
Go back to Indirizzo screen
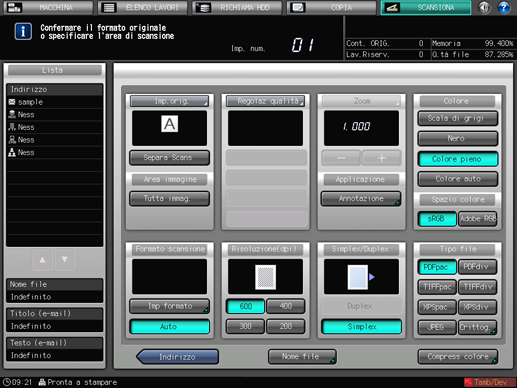[x=177, y=357]
